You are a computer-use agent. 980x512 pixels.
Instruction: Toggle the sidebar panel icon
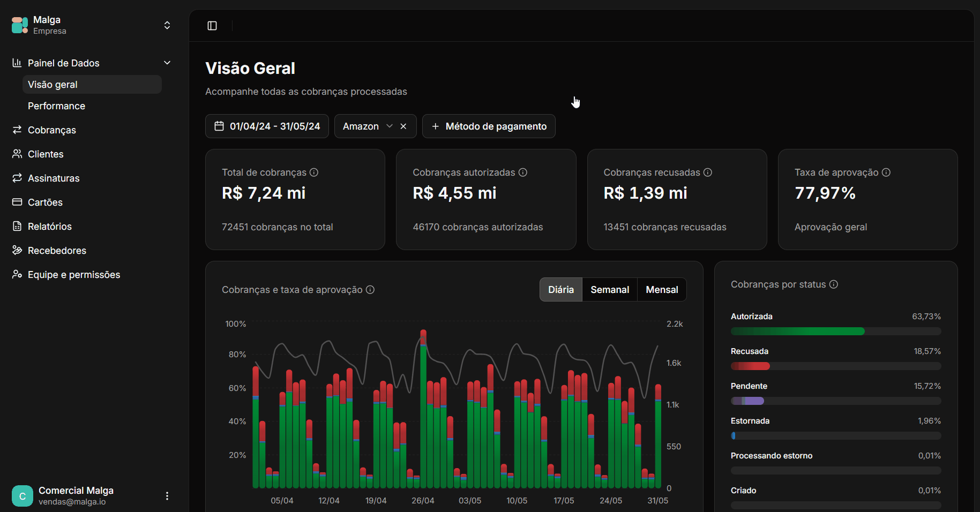(212, 26)
